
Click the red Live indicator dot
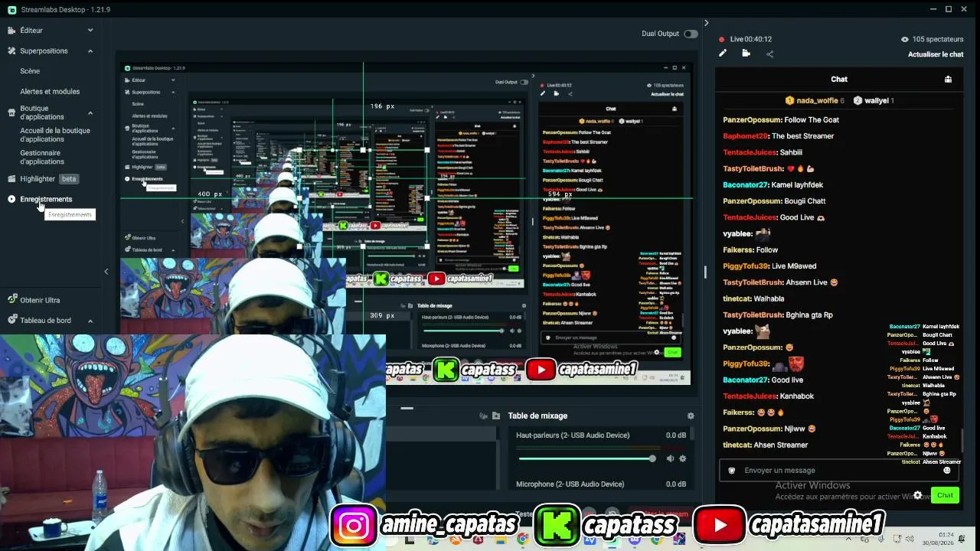(x=722, y=39)
